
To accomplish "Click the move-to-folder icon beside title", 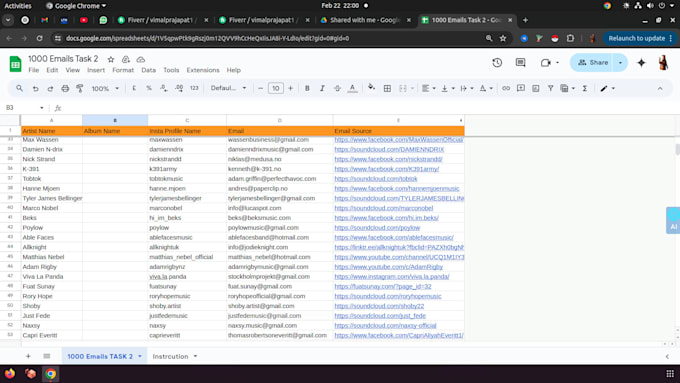I will pyautogui.click(x=126, y=59).
